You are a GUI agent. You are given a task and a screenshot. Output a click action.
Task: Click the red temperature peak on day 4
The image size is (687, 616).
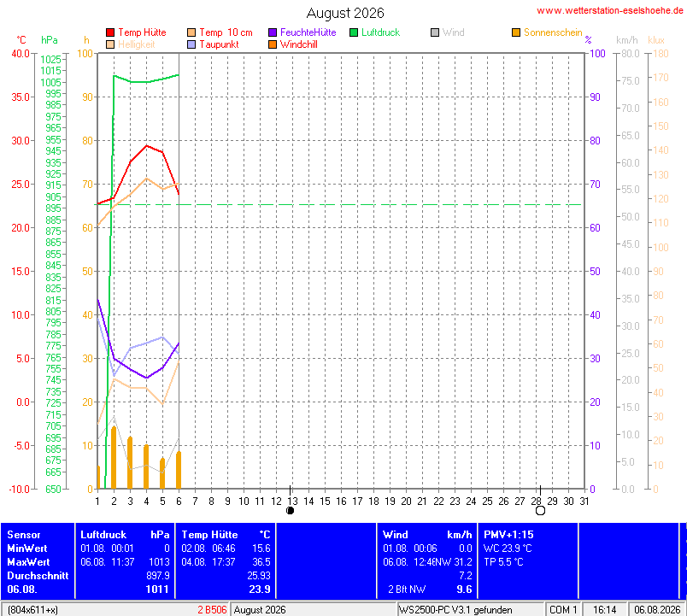coord(147,145)
